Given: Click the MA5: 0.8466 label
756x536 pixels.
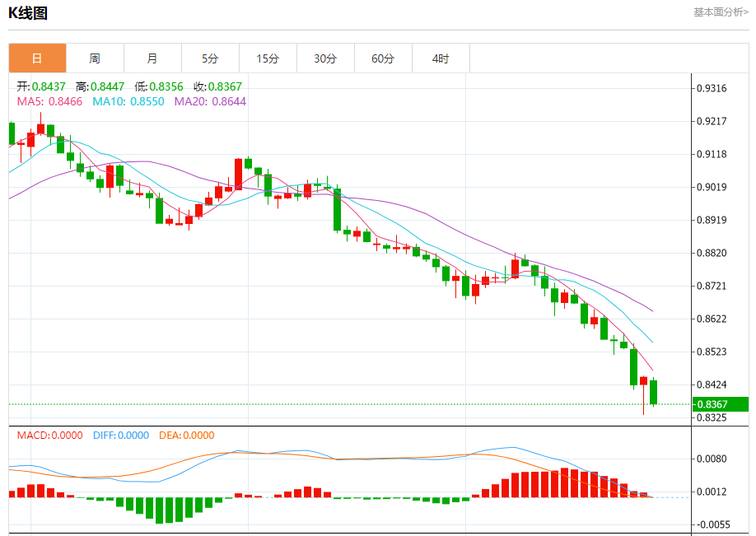Looking at the screenshot, I should click(x=49, y=102).
